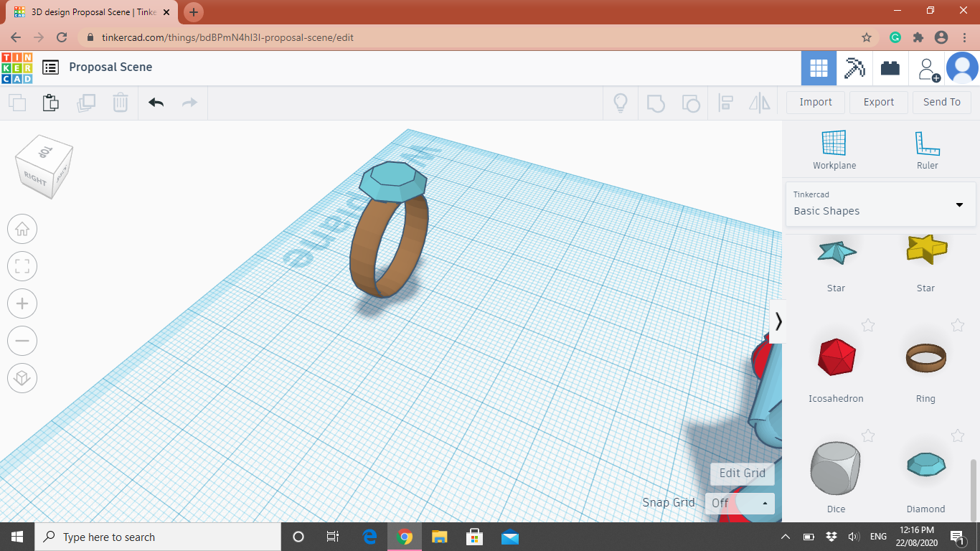Open the design list icon
Viewport: 980px width, 551px height.
(50, 67)
